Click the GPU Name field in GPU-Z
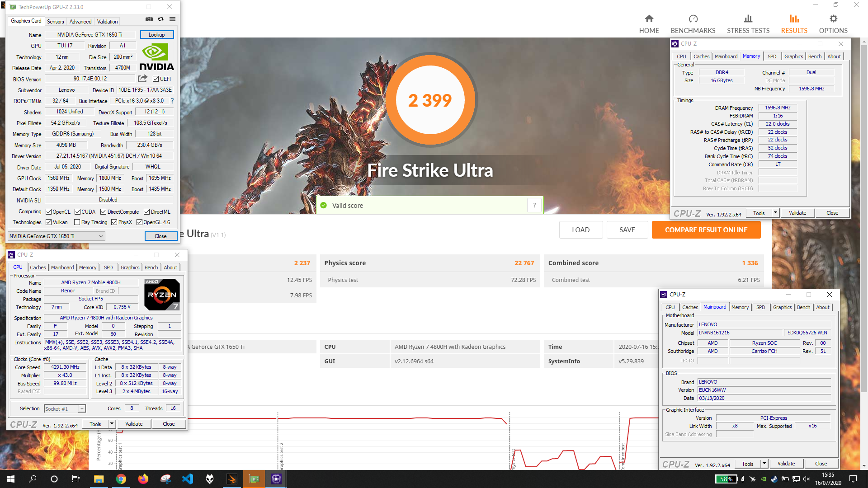 pos(90,34)
